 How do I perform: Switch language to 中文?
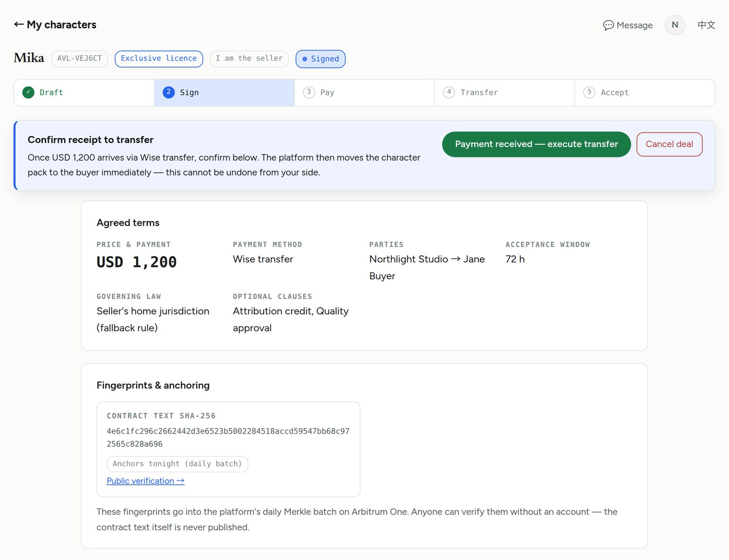706,25
